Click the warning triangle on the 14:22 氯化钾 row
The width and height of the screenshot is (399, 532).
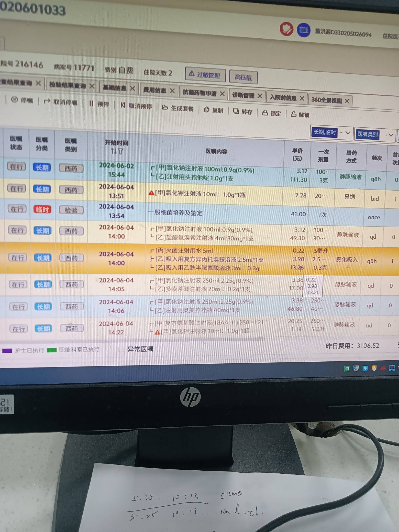(x=158, y=332)
